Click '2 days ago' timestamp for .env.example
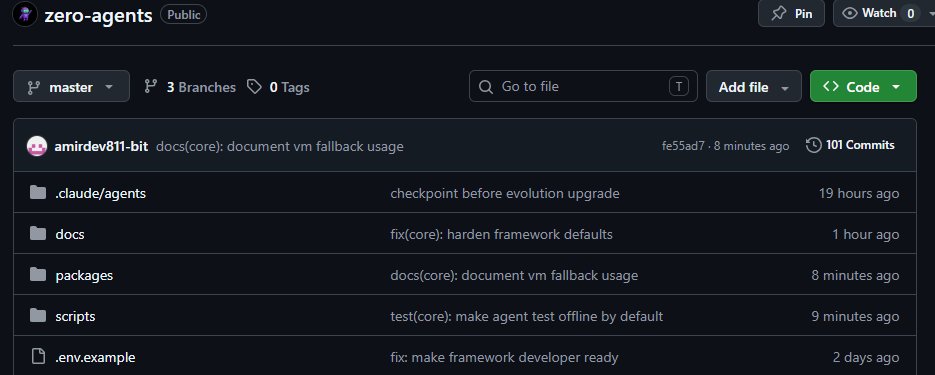Image resolution: width=935 pixels, height=375 pixels. 866,357
